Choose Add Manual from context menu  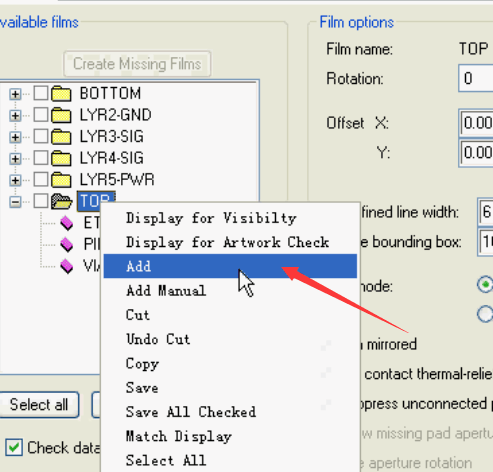point(230,291)
